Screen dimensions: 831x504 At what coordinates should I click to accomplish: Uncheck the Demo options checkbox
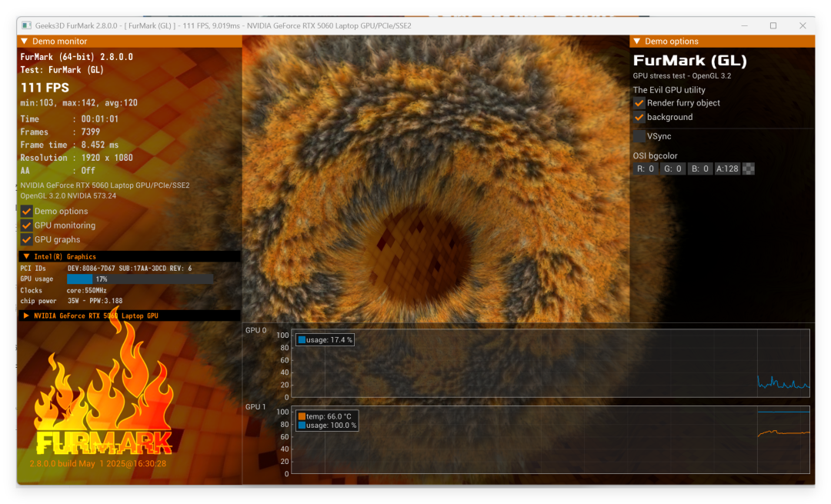(x=26, y=212)
